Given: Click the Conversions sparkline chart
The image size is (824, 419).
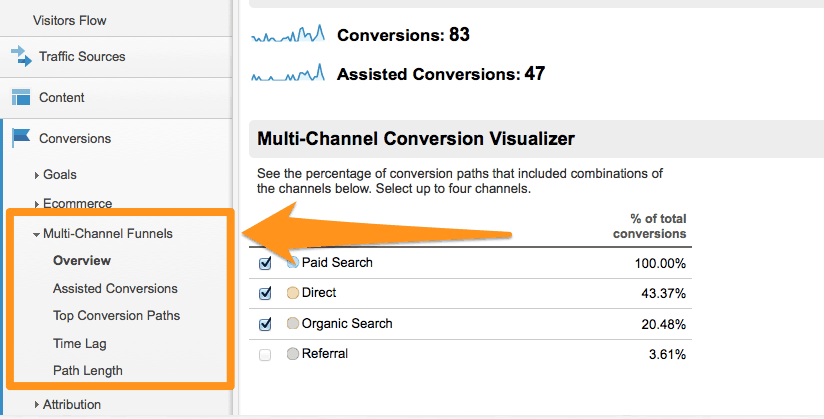Looking at the screenshot, I should coord(288,34).
